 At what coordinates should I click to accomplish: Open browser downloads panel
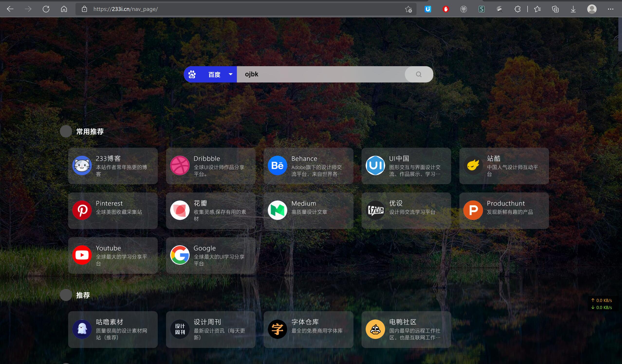tap(573, 9)
